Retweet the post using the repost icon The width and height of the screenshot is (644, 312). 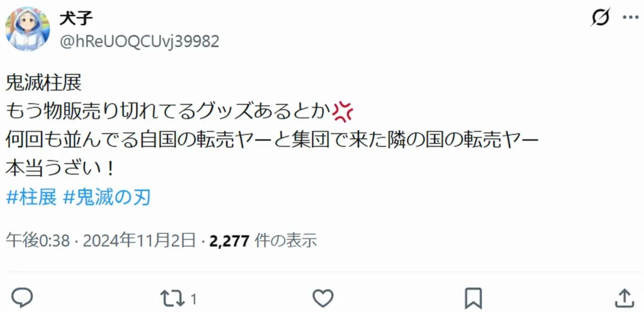point(172,298)
